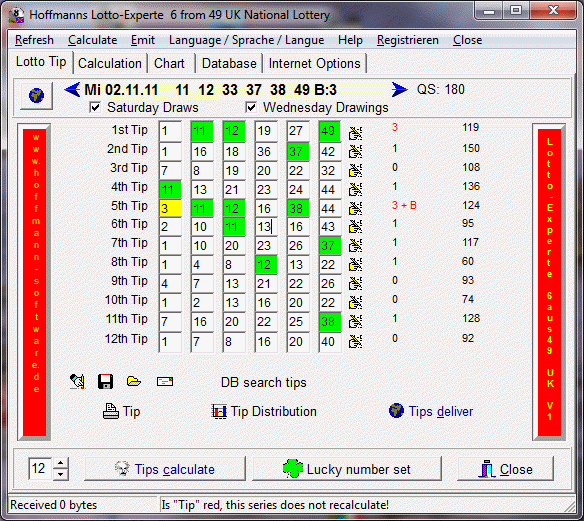This screenshot has height=521, width=584.
Task: Click the Tips calculate button
Action: [165, 469]
